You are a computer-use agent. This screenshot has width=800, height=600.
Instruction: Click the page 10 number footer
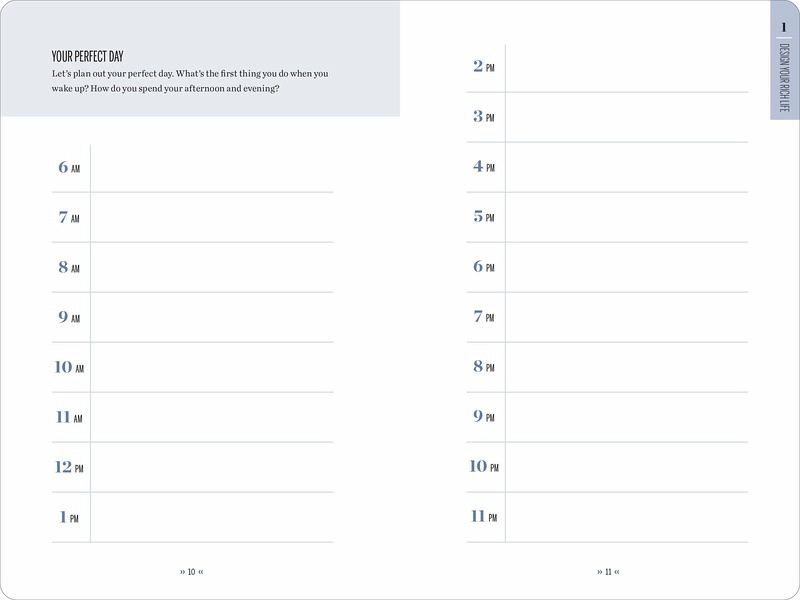[x=192, y=572]
